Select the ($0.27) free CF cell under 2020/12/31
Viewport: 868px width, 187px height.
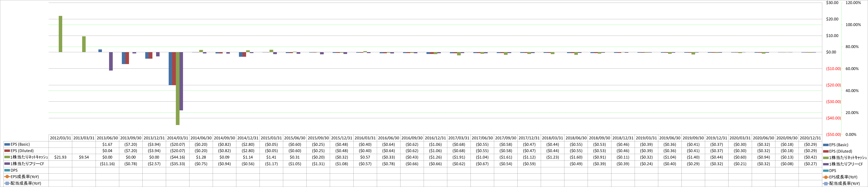tap(810, 164)
